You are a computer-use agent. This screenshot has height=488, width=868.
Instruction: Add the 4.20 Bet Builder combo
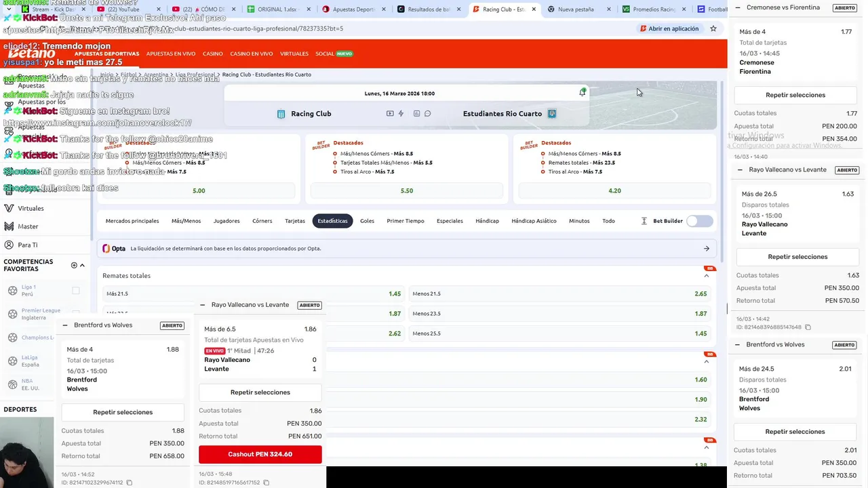614,191
